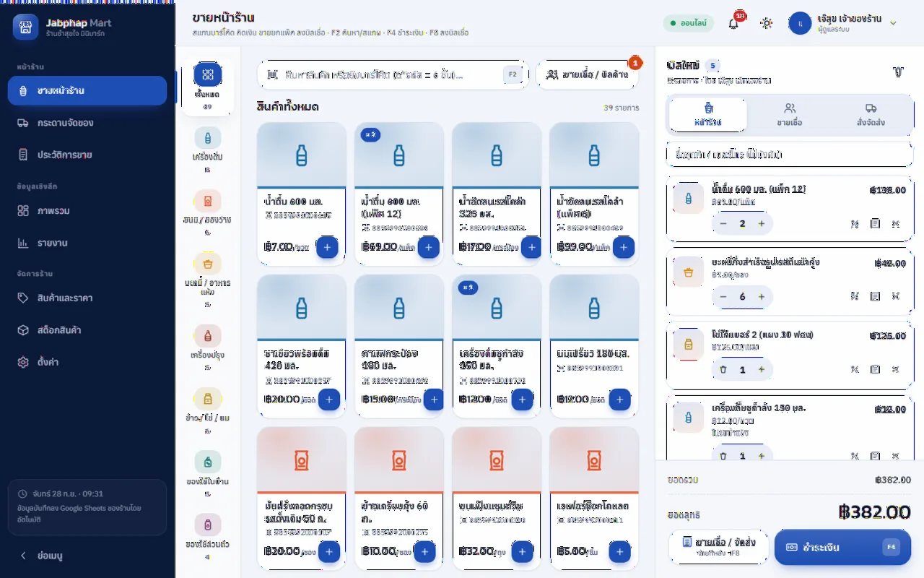The height and width of the screenshot is (578, 924).
Task: Filter by เครื่องปรุง seasonings category
Action: [207, 348]
